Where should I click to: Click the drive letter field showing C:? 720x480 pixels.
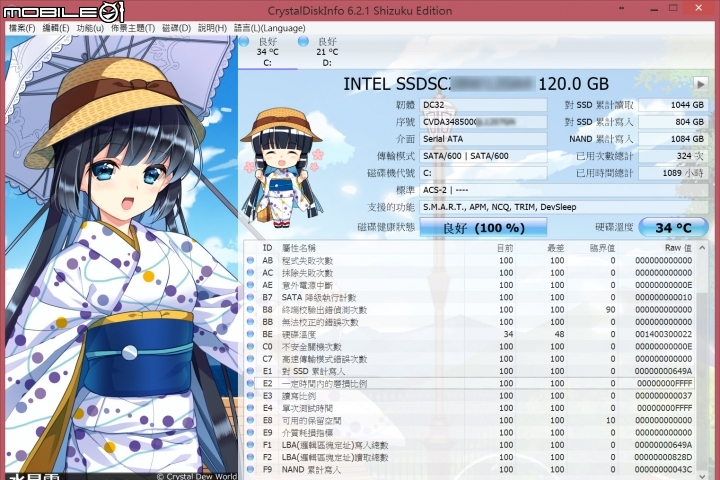(483, 173)
